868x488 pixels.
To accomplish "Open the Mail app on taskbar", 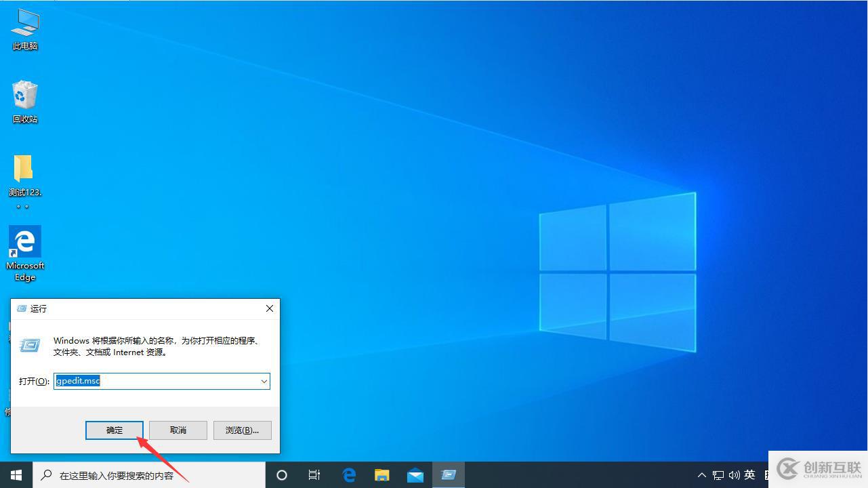I will tap(415, 475).
